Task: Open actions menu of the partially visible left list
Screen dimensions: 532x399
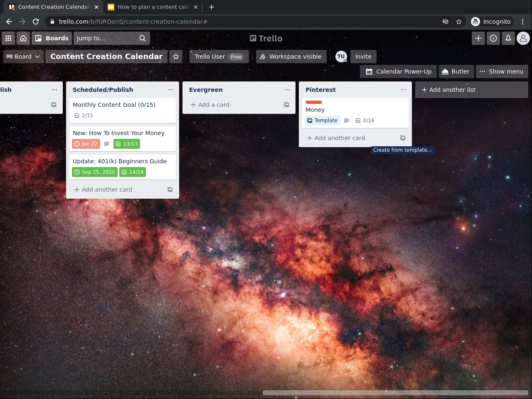Action: (54, 90)
